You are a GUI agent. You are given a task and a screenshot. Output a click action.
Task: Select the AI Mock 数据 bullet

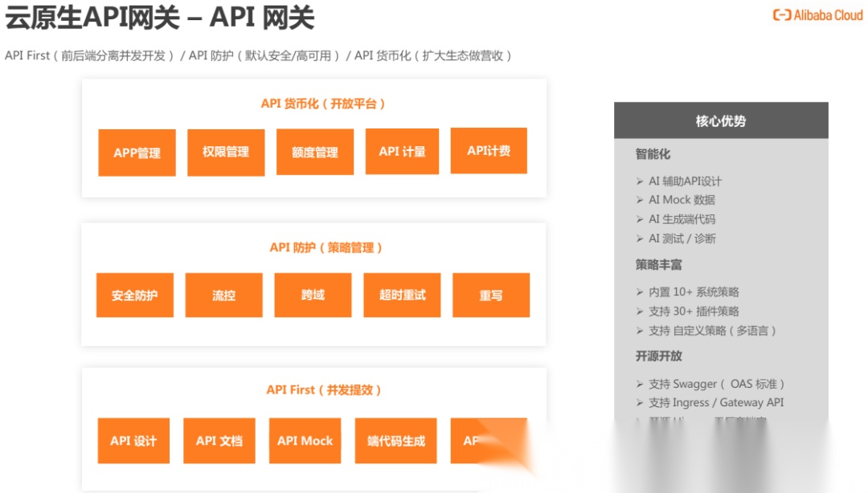pos(675,200)
